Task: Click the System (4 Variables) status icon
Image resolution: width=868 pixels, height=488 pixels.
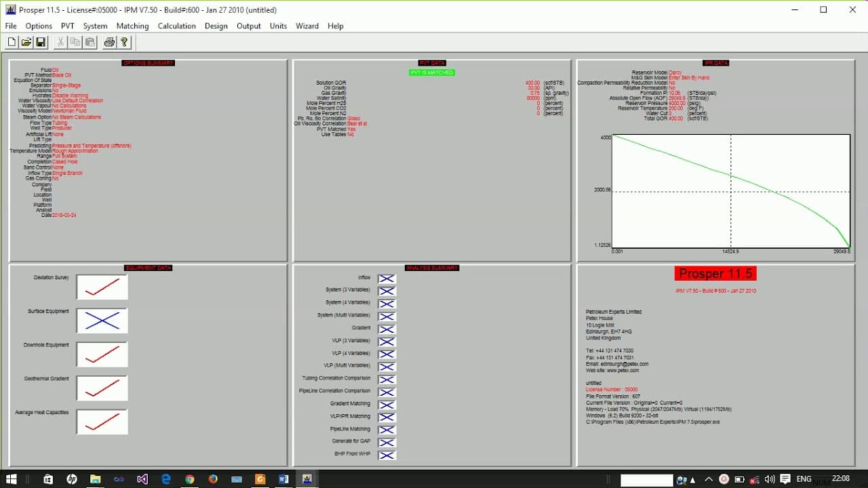Action: pos(387,304)
